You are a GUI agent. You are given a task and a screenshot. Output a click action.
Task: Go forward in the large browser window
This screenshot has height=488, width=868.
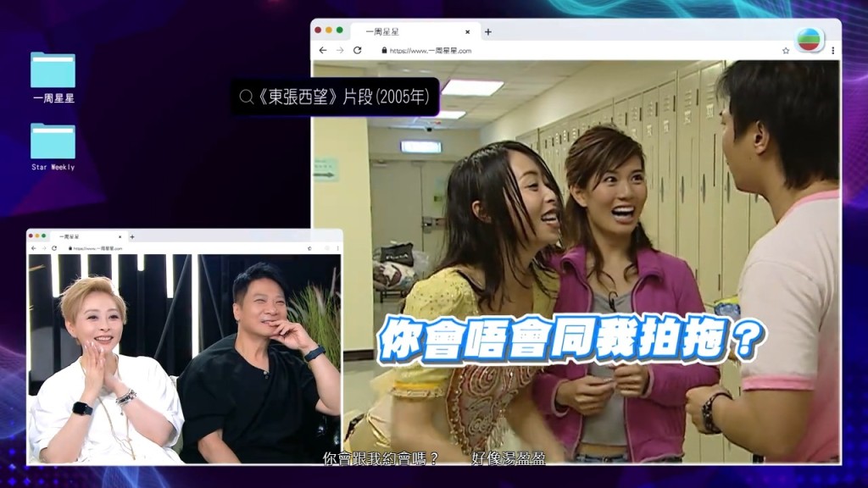coord(340,50)
